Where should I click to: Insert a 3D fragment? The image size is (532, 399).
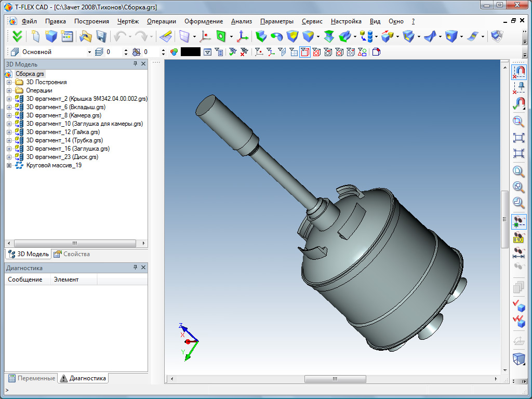(x=366, y=36)
